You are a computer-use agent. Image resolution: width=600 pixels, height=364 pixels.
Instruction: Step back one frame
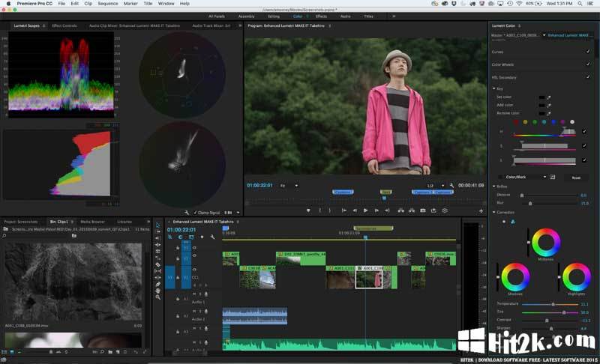(x=355, y=210)
